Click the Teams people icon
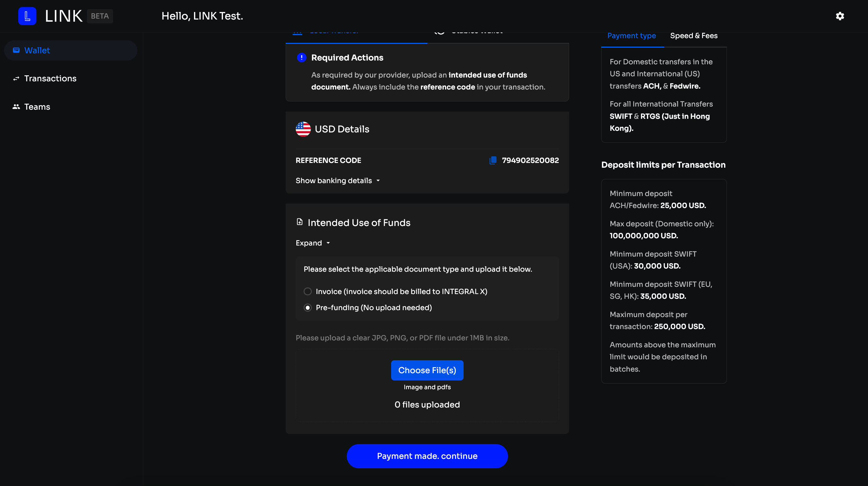The height and width of the screenshot is (486, 868). tap(16, 107)
